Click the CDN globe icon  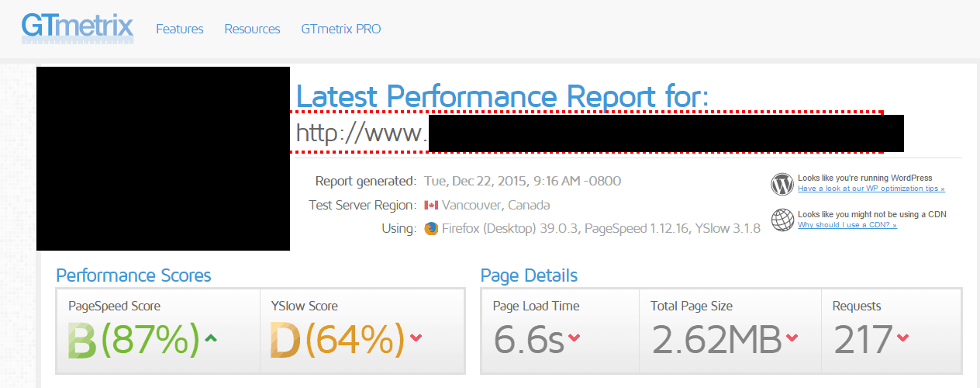(x=782, y=220)
